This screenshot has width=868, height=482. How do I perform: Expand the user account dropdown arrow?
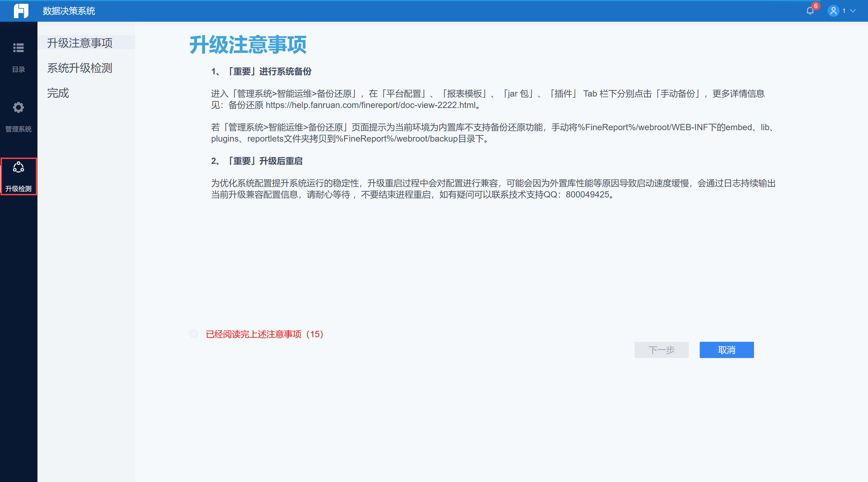853,11
